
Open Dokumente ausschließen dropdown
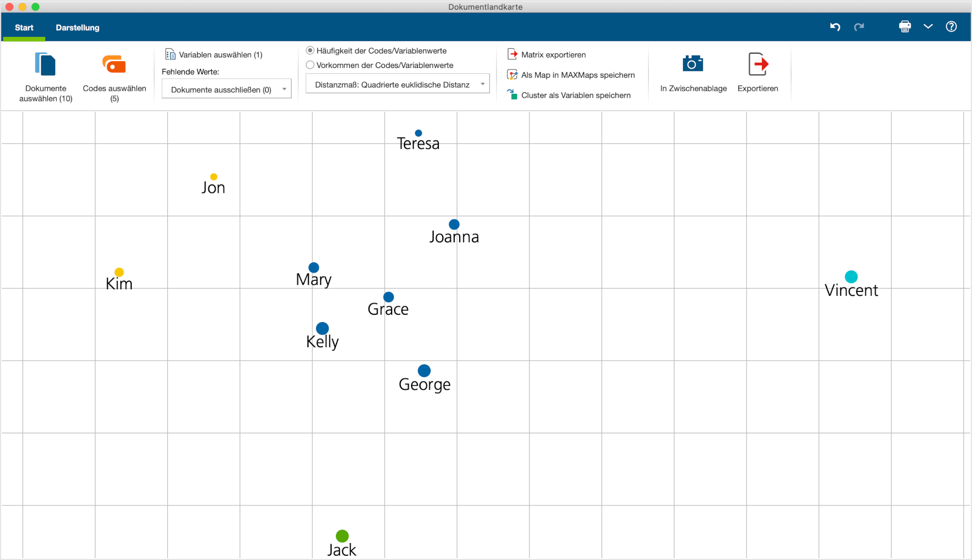pos(226,89)
